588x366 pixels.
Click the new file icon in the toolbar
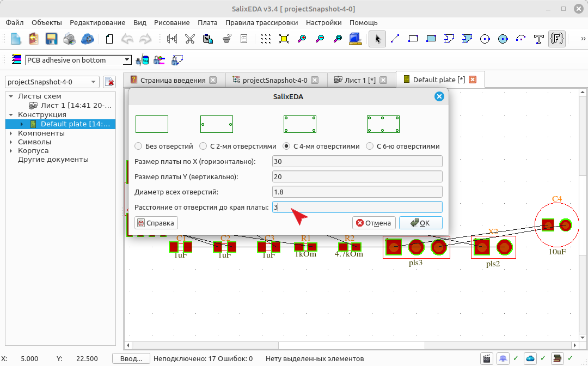click(x=16, y=39)
